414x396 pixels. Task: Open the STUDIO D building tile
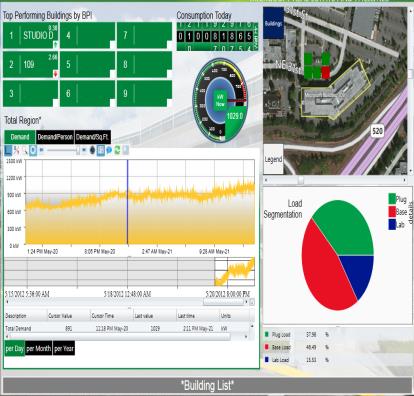click(x=31, y=35)
